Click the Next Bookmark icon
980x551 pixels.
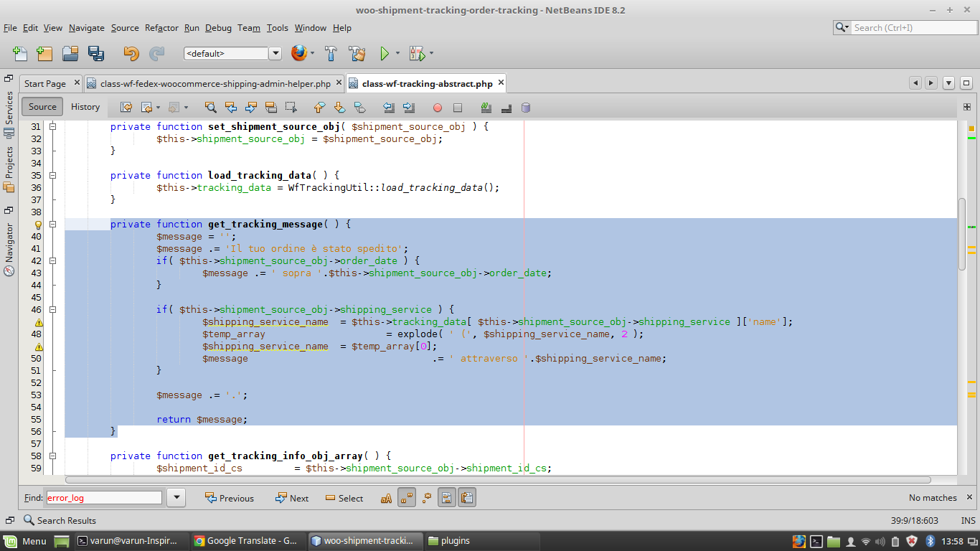340,108
